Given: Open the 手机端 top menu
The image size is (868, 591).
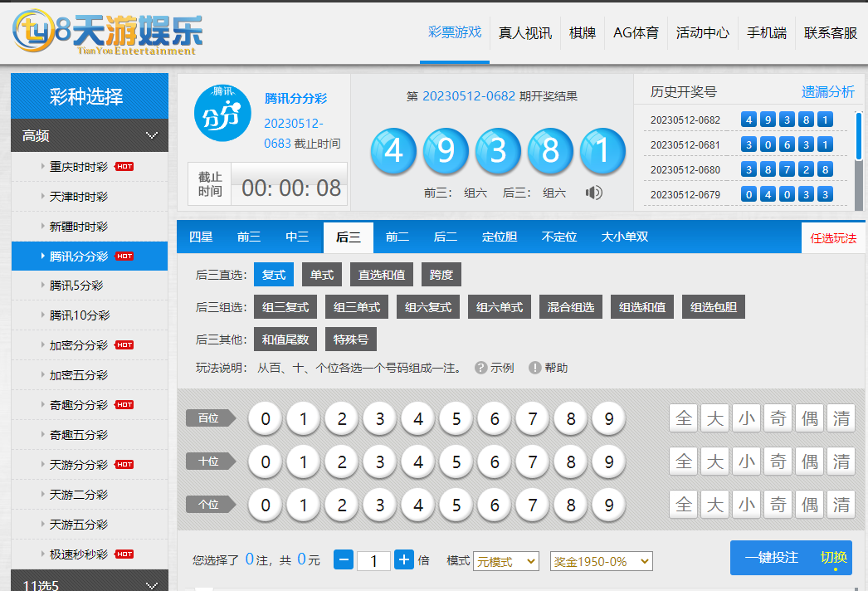Looking at the screenshot, I should (x=767, y=33).
